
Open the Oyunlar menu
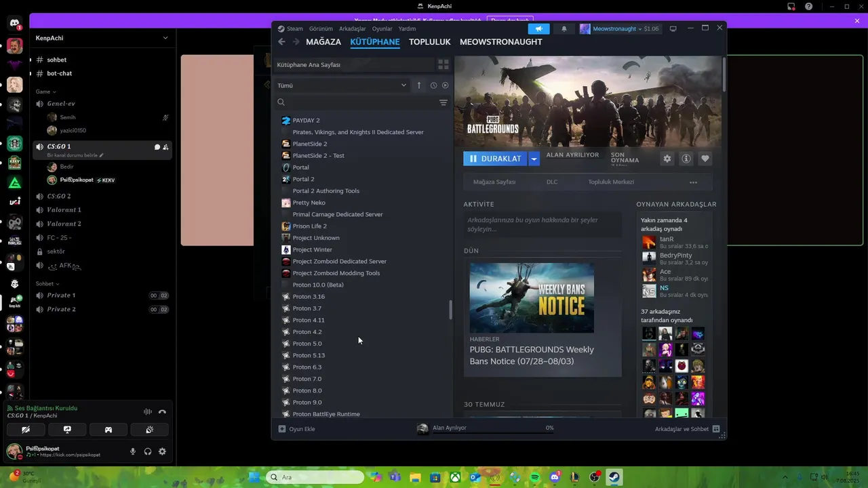click(x=382, y=28)
